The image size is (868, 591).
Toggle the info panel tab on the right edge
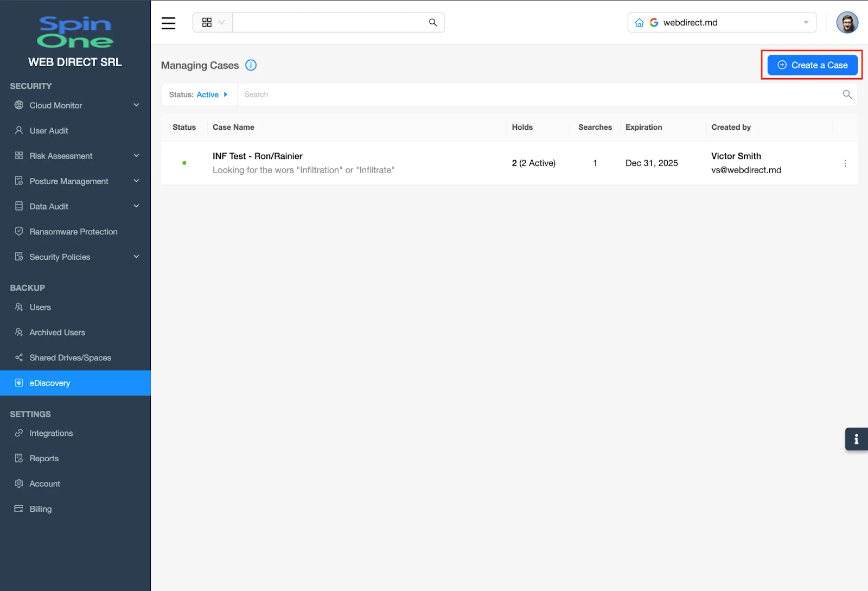856,439
